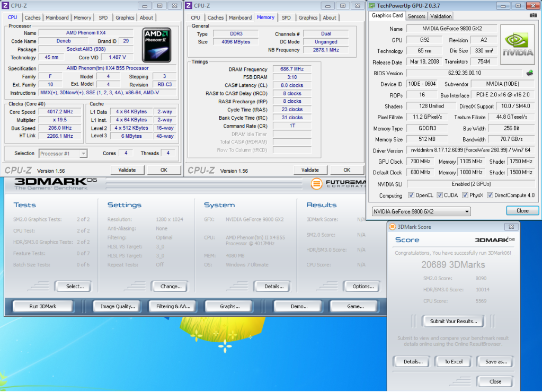This screenshot has width=542, height=392.
Task: Click the orange Futuremark logo
Action: coord(316,184)
